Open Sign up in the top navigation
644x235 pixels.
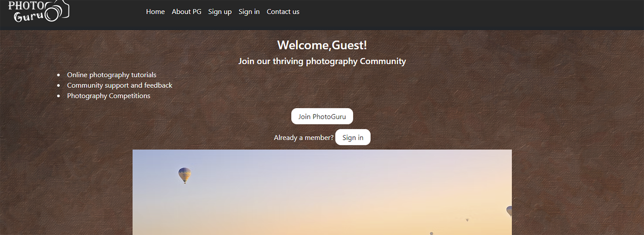[220, 11]
